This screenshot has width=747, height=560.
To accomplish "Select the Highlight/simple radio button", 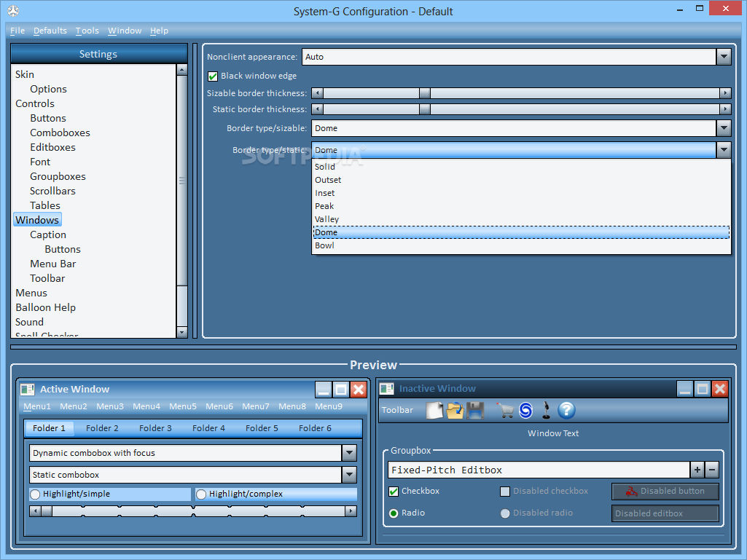I will (x=35, y=494).
